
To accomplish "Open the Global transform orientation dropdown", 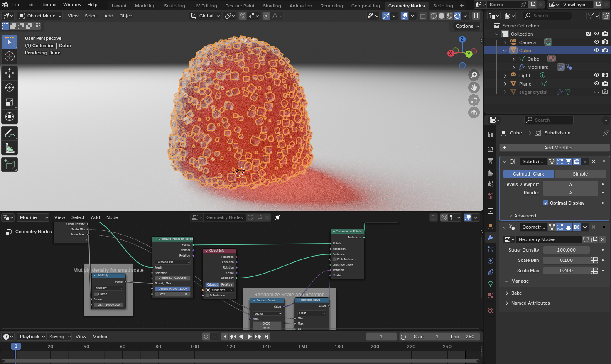I will (x=205, y=16).
